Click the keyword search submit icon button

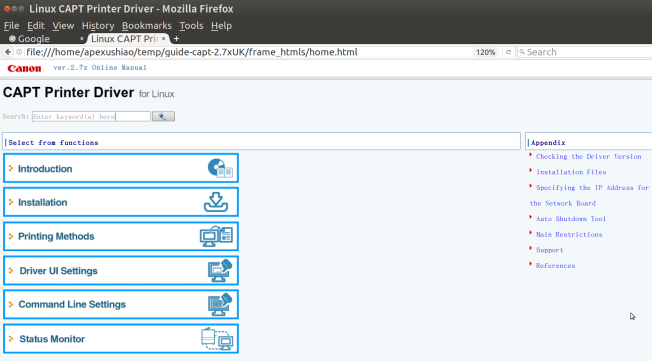[163, 116]
